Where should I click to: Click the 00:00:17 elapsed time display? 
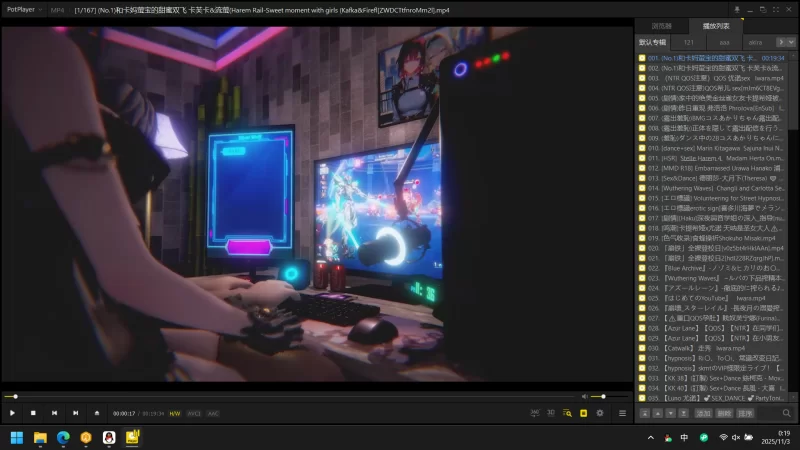point(124,414)
